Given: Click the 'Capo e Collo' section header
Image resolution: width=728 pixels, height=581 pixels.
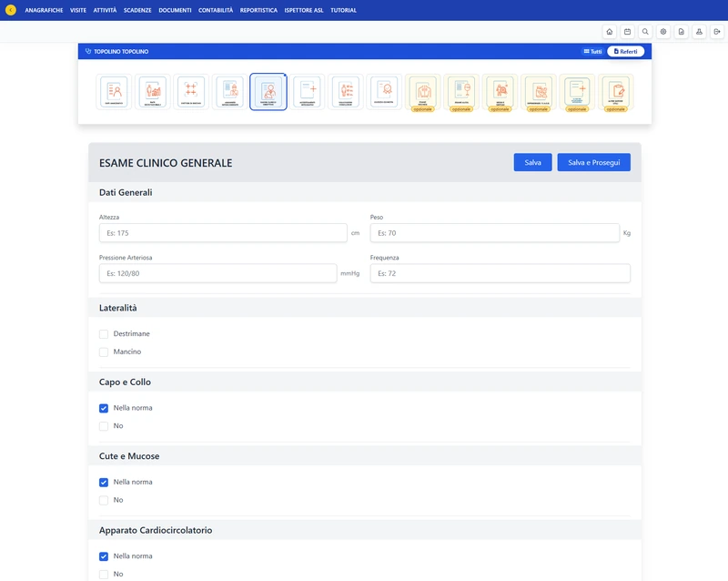Looking at the screenshot, I should [x=125, y=382].
